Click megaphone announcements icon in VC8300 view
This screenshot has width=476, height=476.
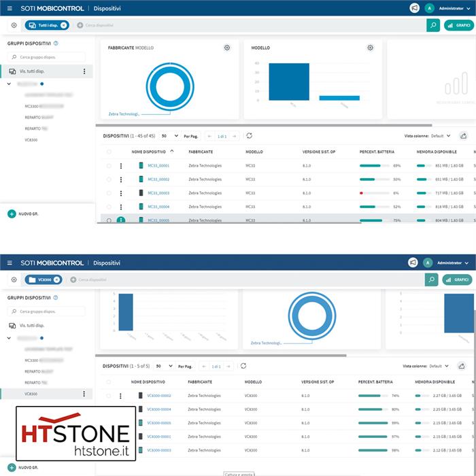(413, 262)
